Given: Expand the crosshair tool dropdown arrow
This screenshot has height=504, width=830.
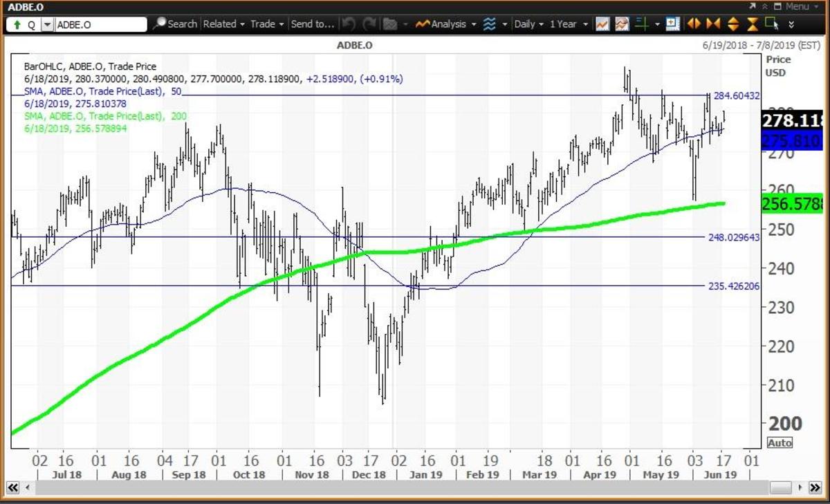Looking at the screenshot, I should (656, 24).
